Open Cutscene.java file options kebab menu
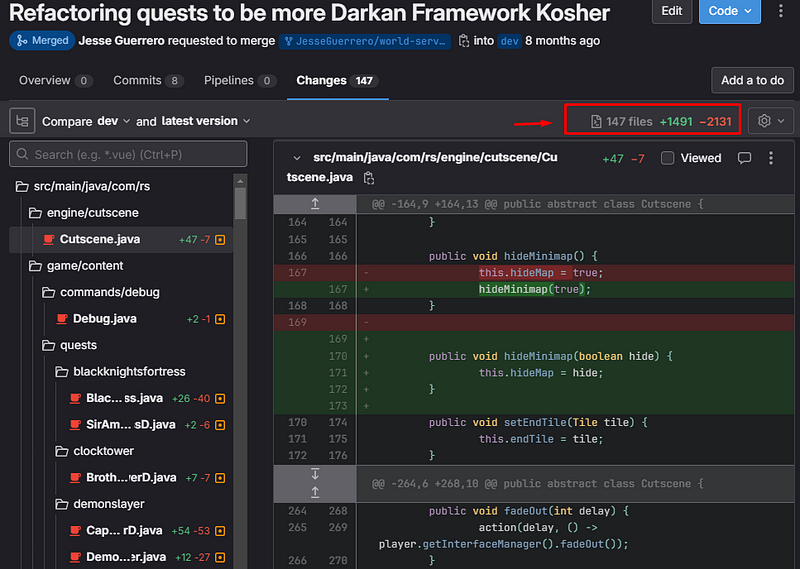Image resolution: width=800 pixels, height=569 pixels. (771, 158)
